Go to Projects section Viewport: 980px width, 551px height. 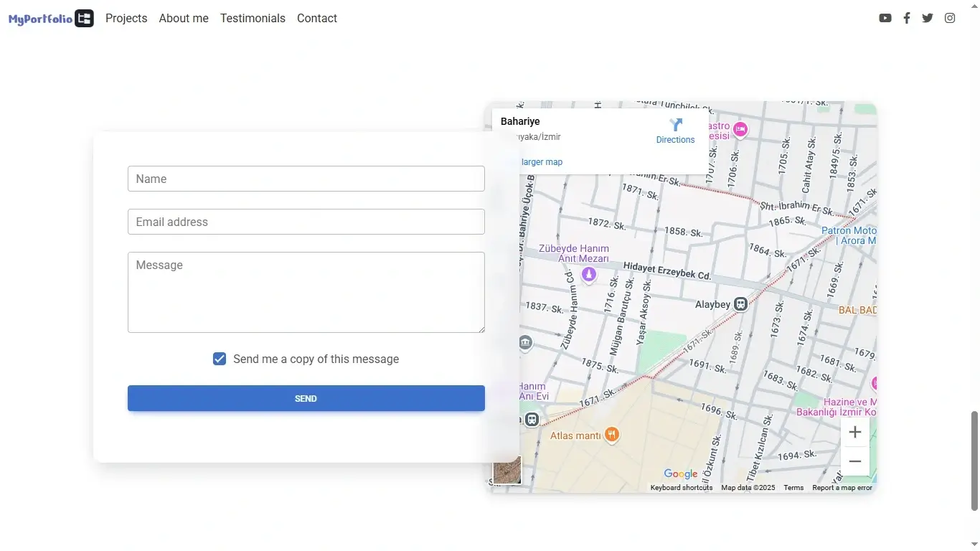pos(126,18)
